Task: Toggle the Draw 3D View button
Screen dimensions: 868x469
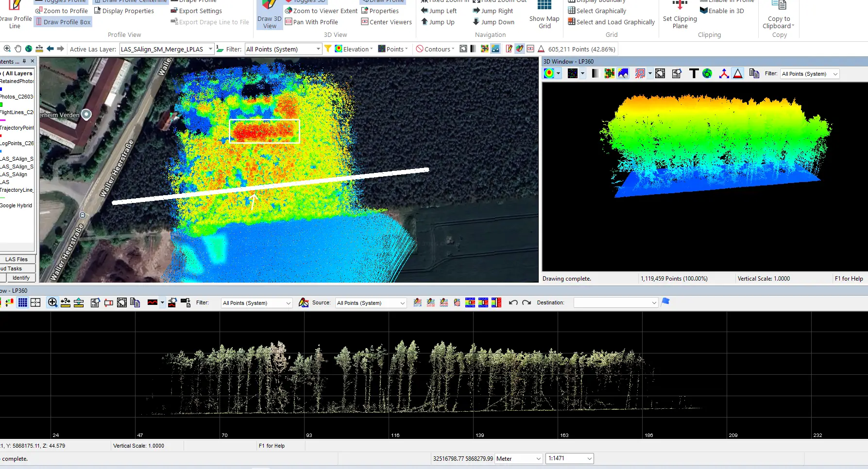Action: coord(269,15)
